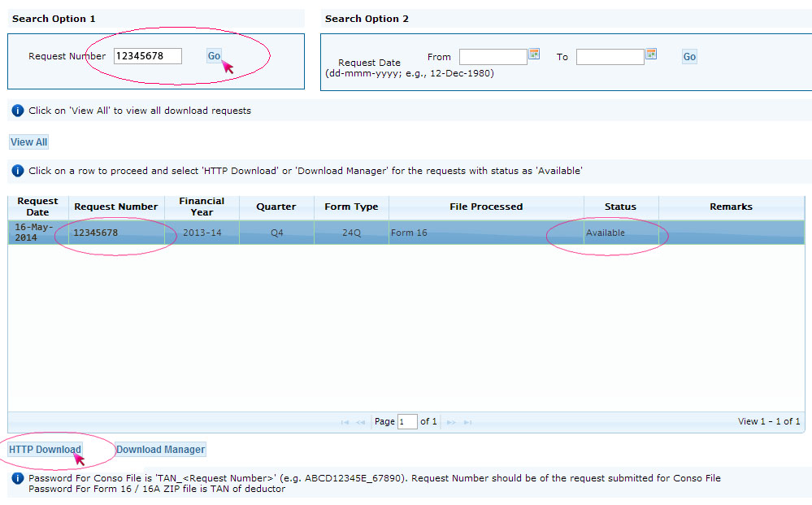
Task: Open the From date calendar picker icon
Action: click(534, 54)
